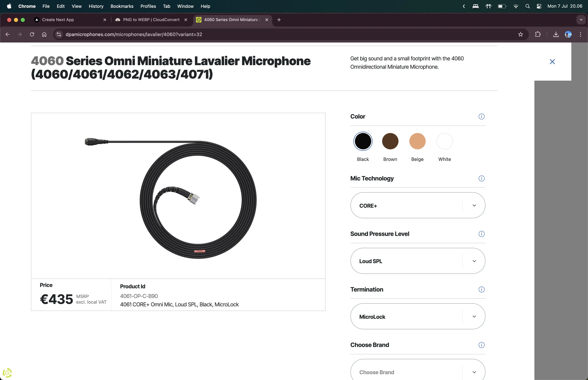Screen dimensions: 588x380
Task: Switch to PNG to WEBP CloudConvert tab
Action: point(151,20)
